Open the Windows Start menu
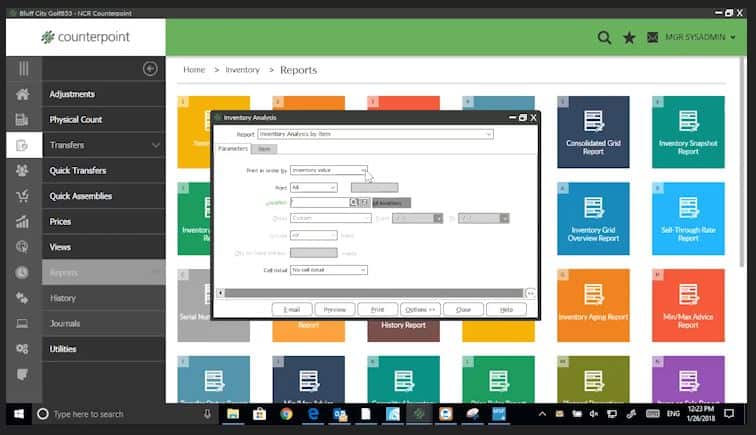 19,414
